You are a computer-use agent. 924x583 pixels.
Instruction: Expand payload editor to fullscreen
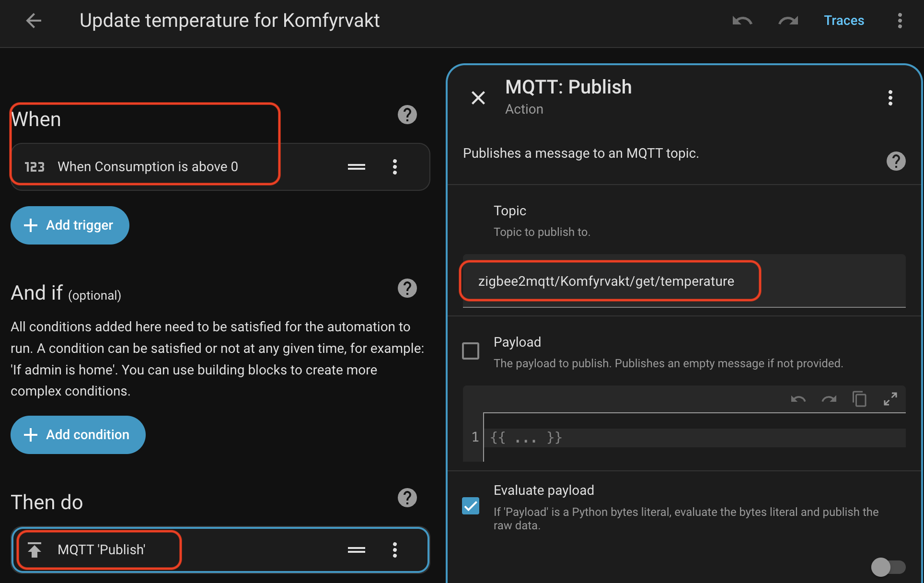890,399
